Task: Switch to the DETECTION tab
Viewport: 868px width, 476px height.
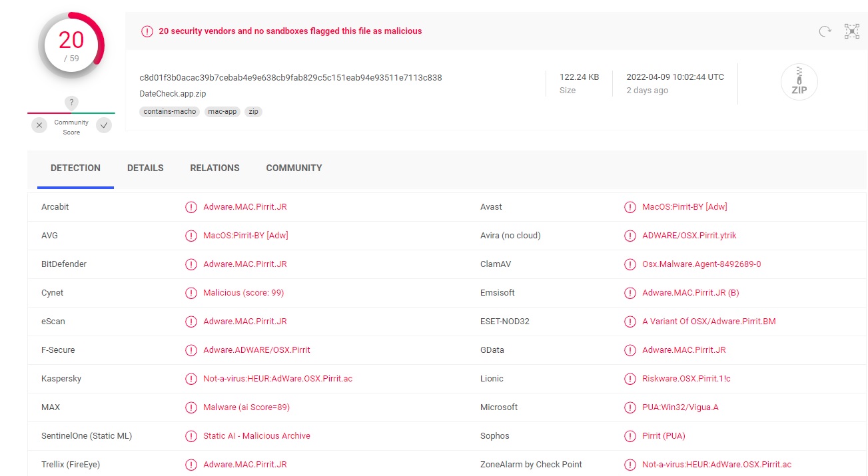Action: click(75, 168)
